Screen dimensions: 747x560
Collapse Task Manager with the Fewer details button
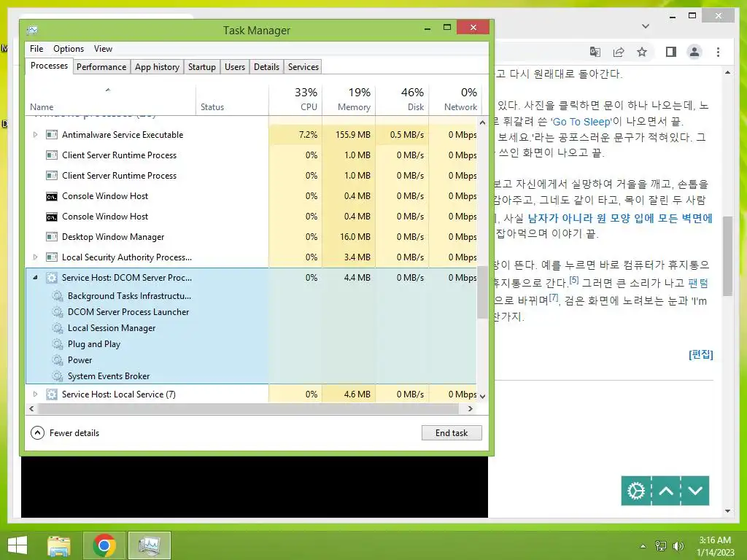pos(65,433)
